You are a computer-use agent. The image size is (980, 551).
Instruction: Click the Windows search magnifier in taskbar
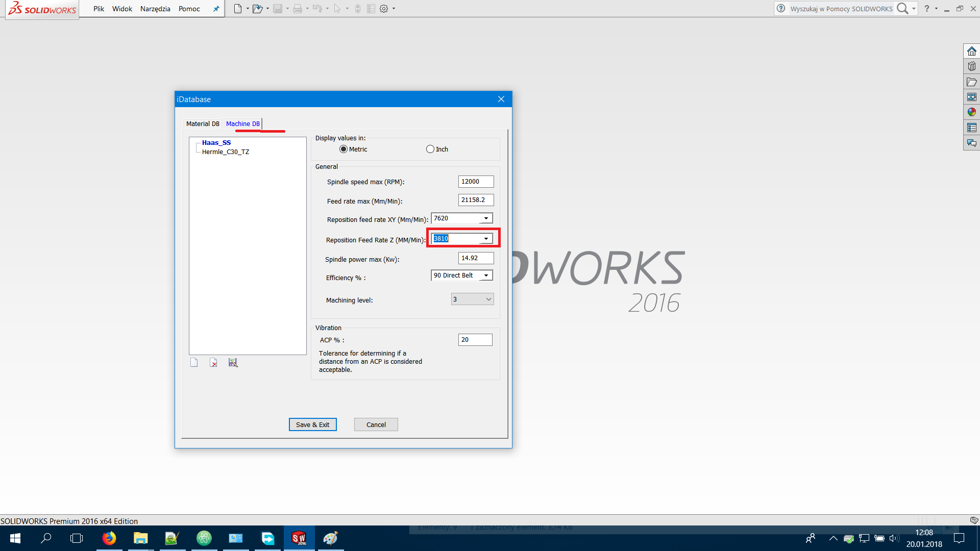[x=46, y=538]
